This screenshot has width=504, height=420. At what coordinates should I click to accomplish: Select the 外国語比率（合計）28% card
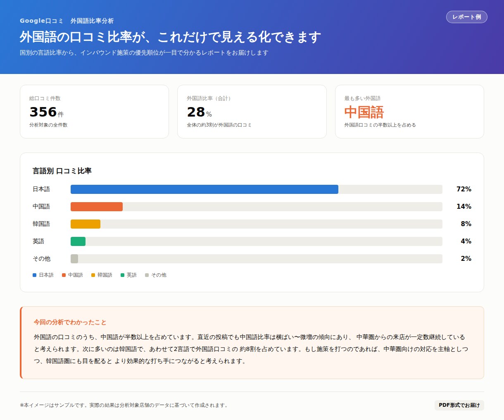coord(252,112)
